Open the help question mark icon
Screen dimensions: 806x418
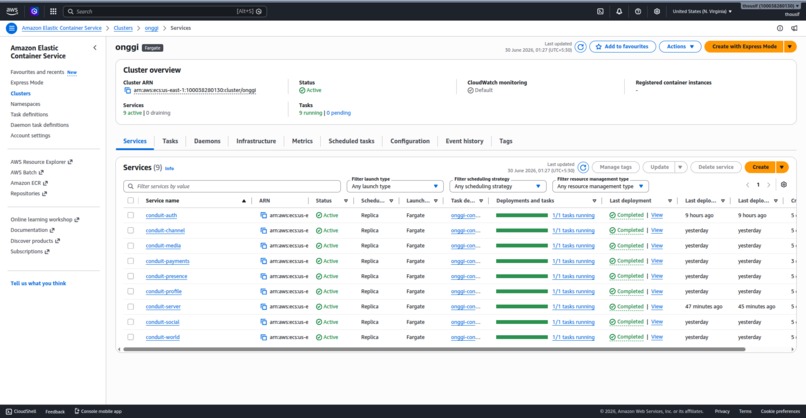pos(638,11)
